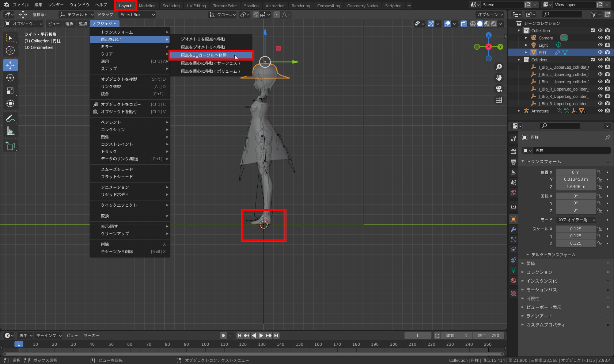Activate the Annotate pencil tool
This screenshot has width=614, height=364.
coord(10,118)
